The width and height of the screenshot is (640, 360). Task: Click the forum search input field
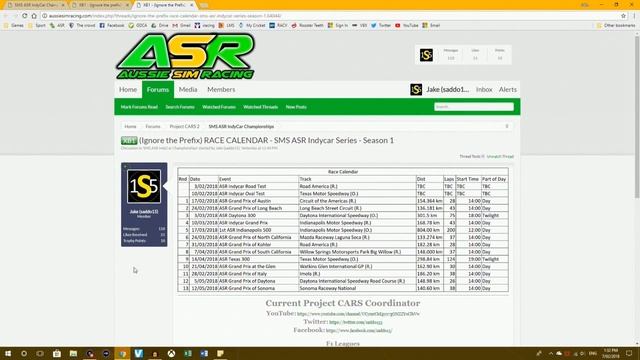[473, 107]
